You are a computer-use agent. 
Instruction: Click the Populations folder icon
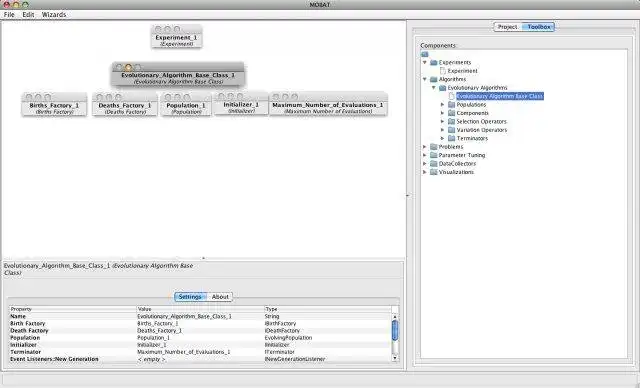[x=451, y=104]
